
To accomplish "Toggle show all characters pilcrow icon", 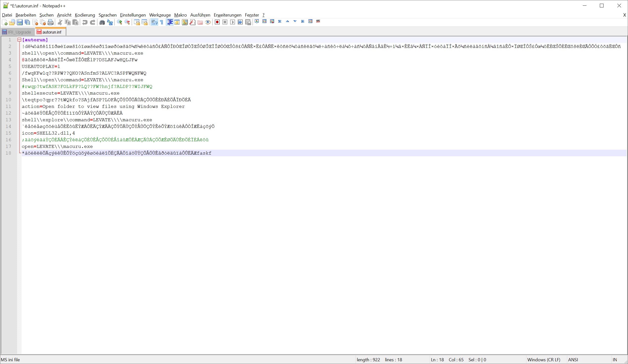I will pyautogui.click(x=162, y=22).
